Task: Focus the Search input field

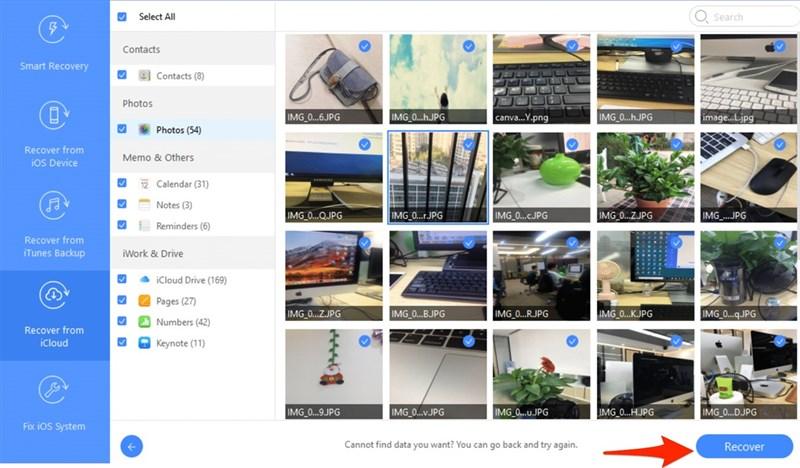Action: tap(745, 17)
